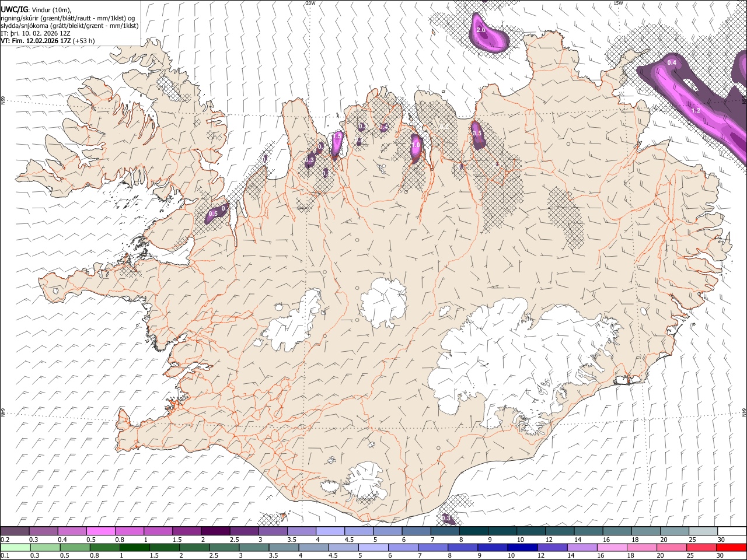Click the 0.3 label off the south coast
This screenshot has height=560, width=747.
446,518
